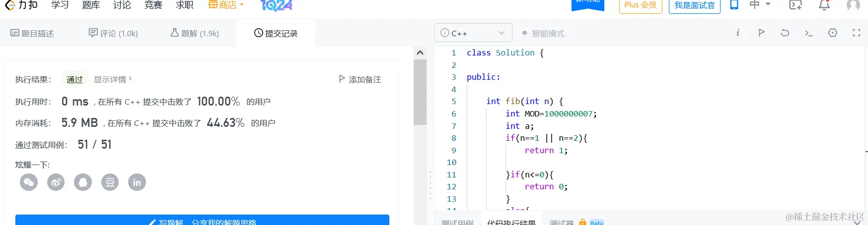
Task: Open the editor settings gear
Action: (x=833, y=33)
